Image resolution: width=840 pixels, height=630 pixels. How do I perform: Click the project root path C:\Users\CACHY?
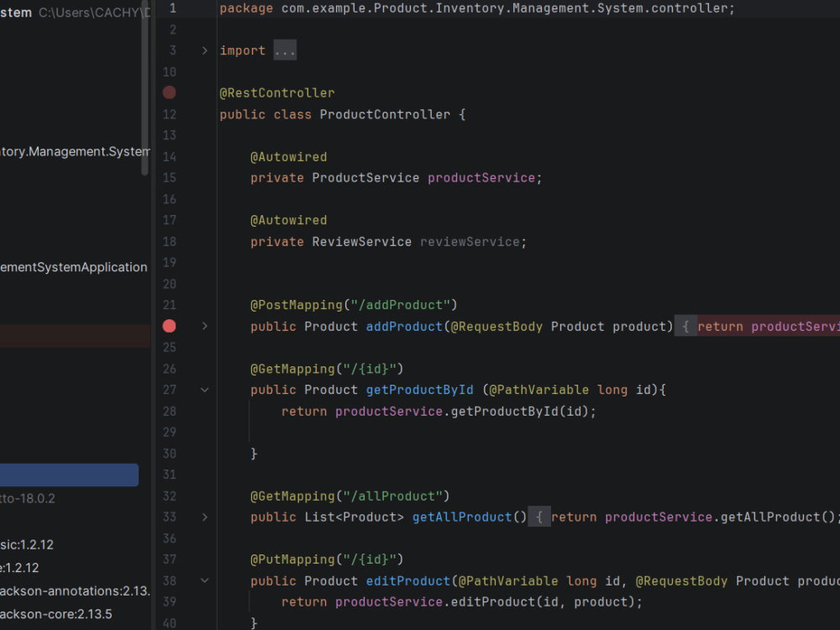pos(94,13)
